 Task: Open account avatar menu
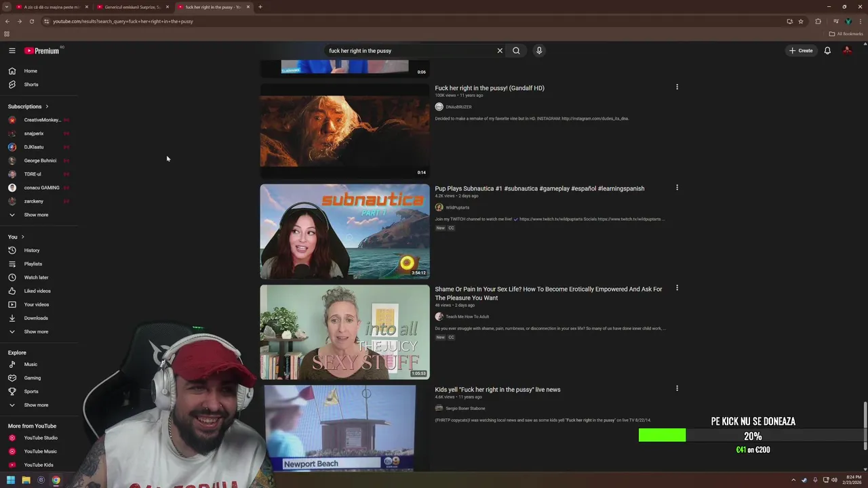[847, 51]
